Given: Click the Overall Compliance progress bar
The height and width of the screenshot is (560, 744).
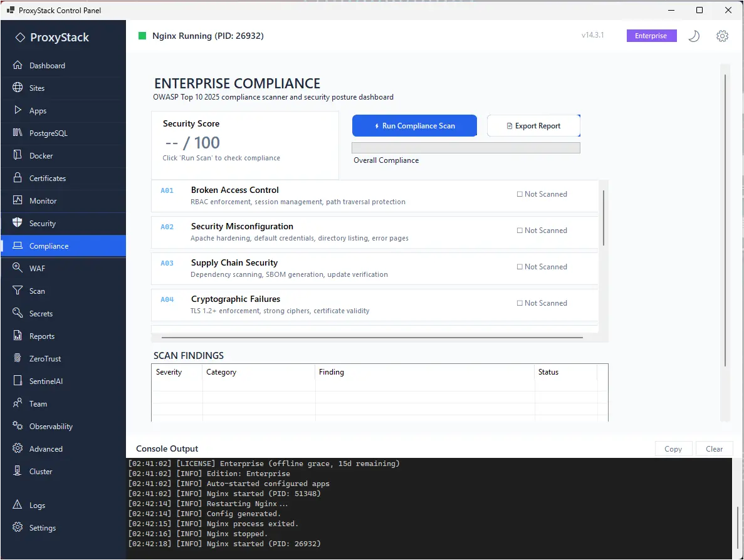Looking at the screenshot, I should [x=466, y=147].
